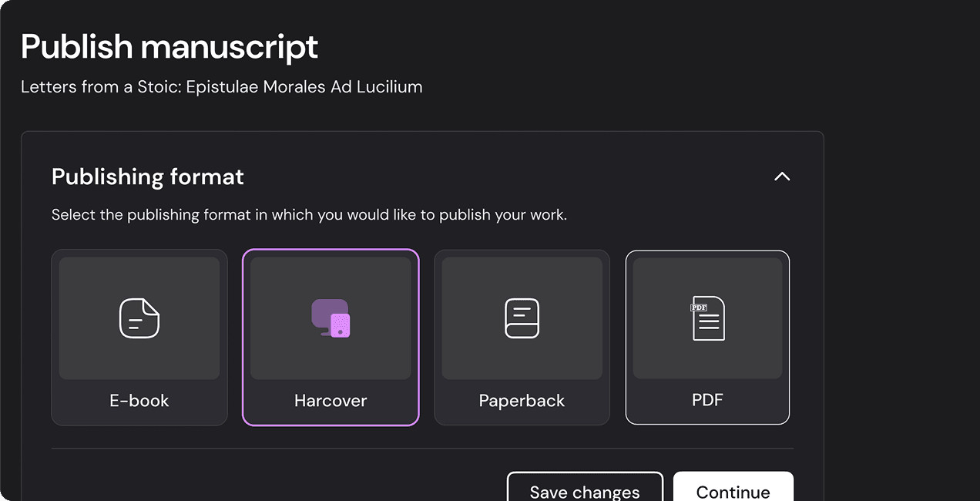Screen dimensions: 980x501
Task: Click the Publish manuscript page title
Action: click(169, 46)
